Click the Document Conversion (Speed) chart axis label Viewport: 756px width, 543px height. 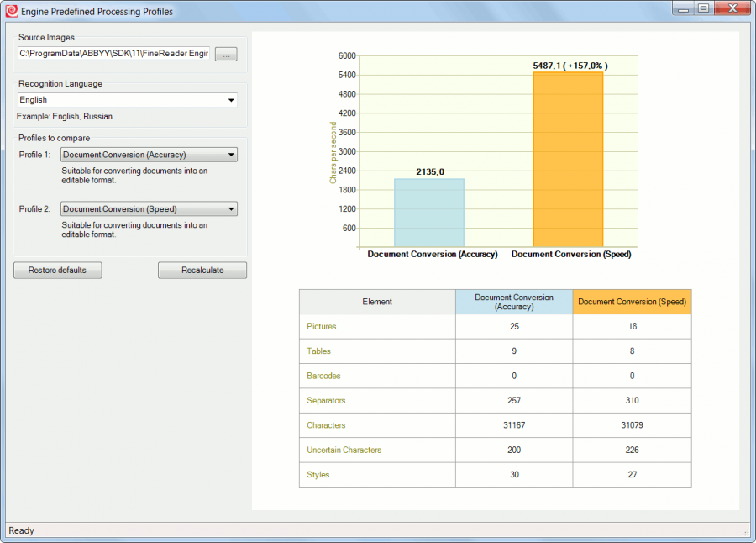tap(571, 255)
